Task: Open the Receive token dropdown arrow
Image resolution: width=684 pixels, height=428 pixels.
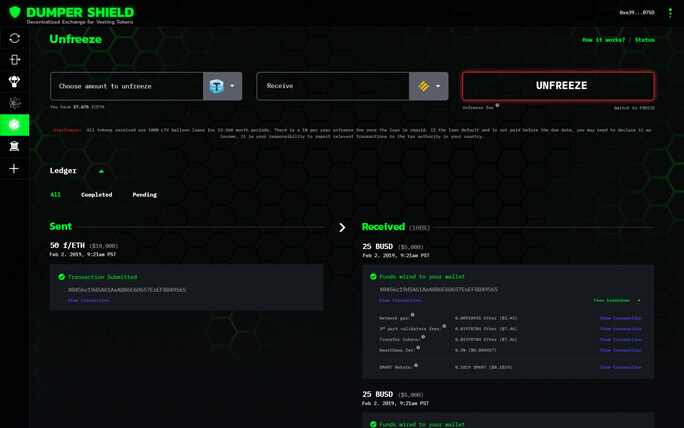Action: coord(438,86)
